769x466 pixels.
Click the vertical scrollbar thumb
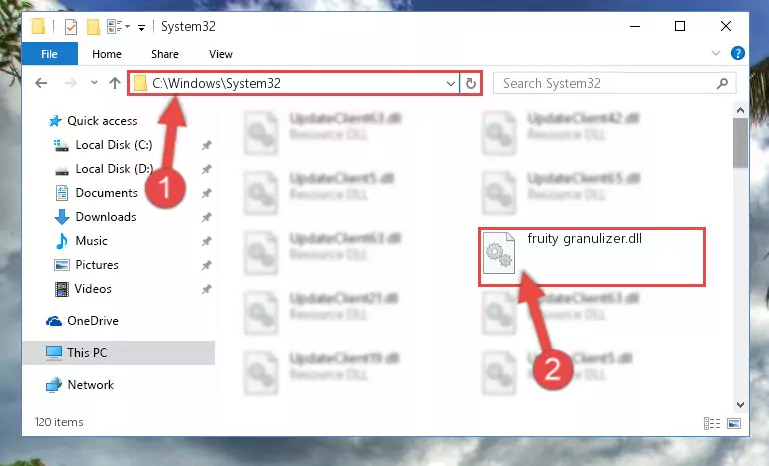(x=741, y=143)
